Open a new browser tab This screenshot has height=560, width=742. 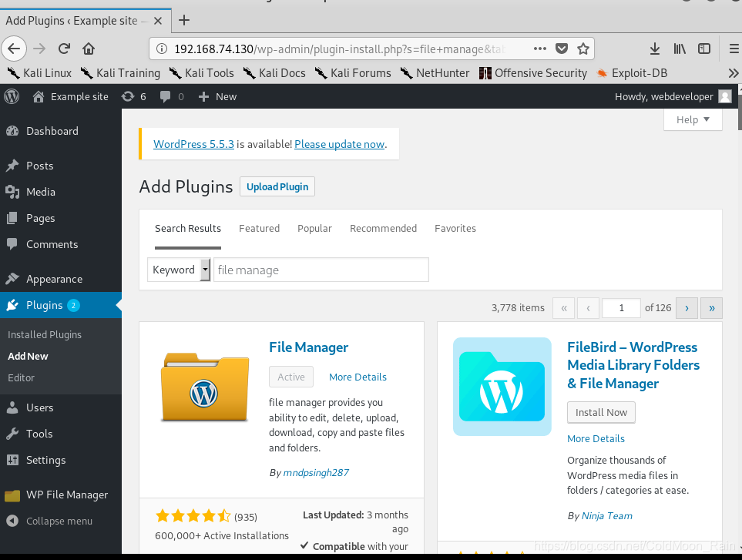point(184,20)
